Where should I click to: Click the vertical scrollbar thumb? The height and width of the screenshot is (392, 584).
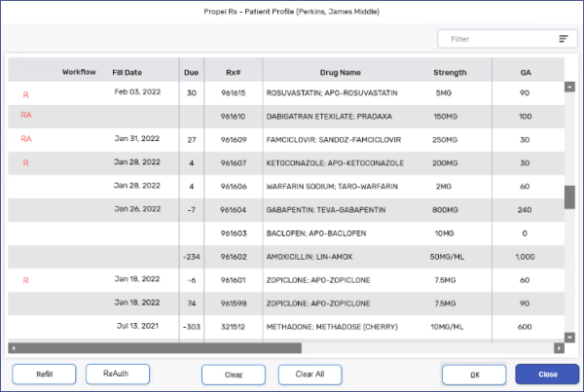[569, 196]
